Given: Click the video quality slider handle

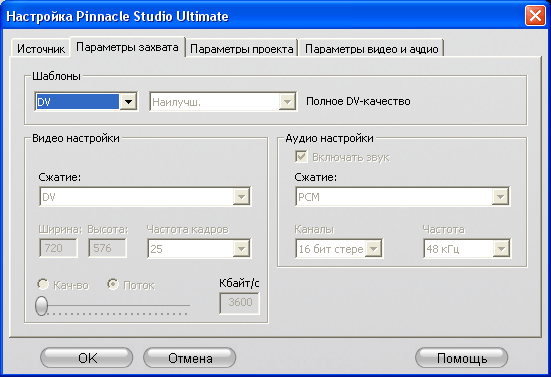Looking at the screenshot, I should click(x=41, y=305).
